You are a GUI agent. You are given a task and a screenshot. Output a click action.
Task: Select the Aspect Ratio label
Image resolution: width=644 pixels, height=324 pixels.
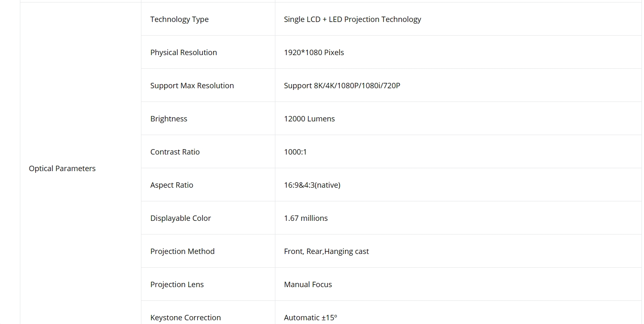172,185
